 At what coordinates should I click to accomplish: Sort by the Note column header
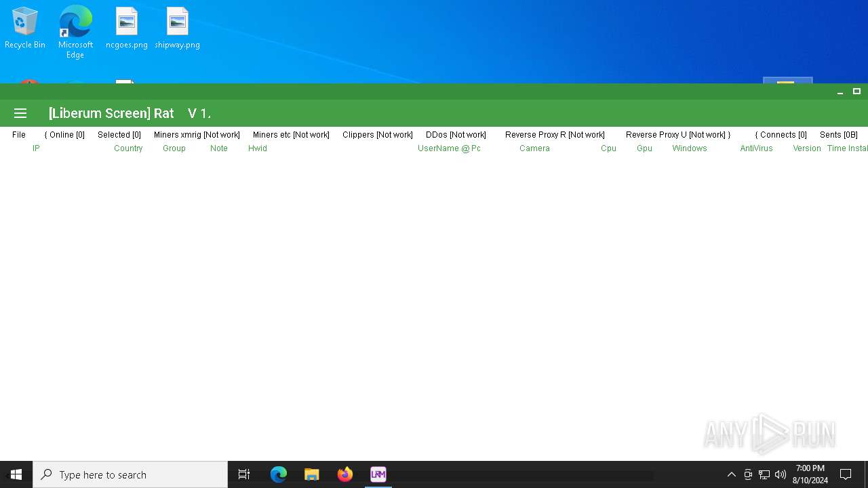pos(219,148)
